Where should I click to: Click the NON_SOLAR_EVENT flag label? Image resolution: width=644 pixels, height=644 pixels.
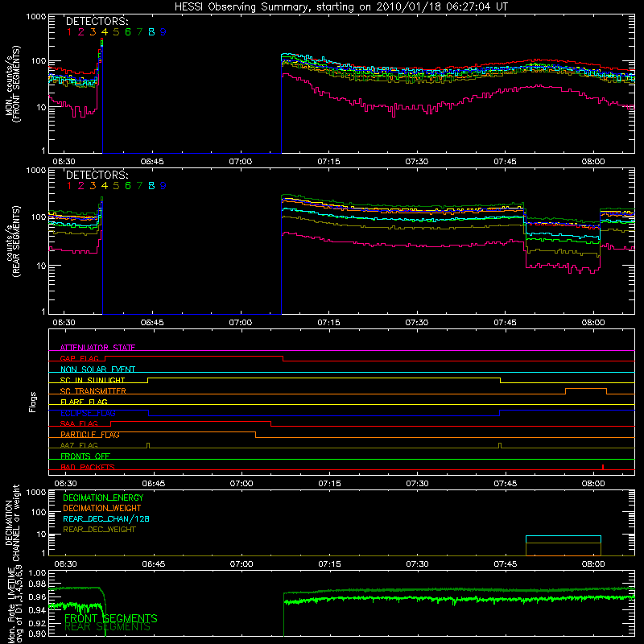click(97, 369)
